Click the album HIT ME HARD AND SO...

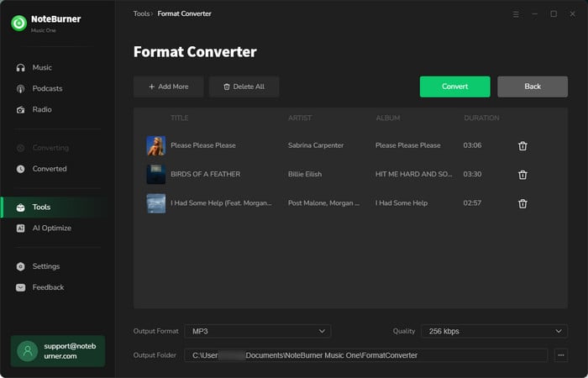(x=414, y=175)
